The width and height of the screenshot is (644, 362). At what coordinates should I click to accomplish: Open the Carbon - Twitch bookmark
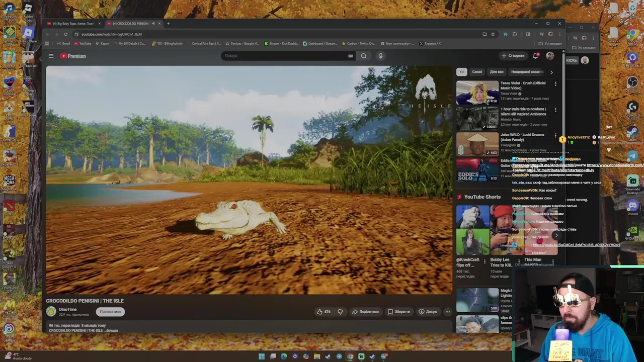(358, 44)
